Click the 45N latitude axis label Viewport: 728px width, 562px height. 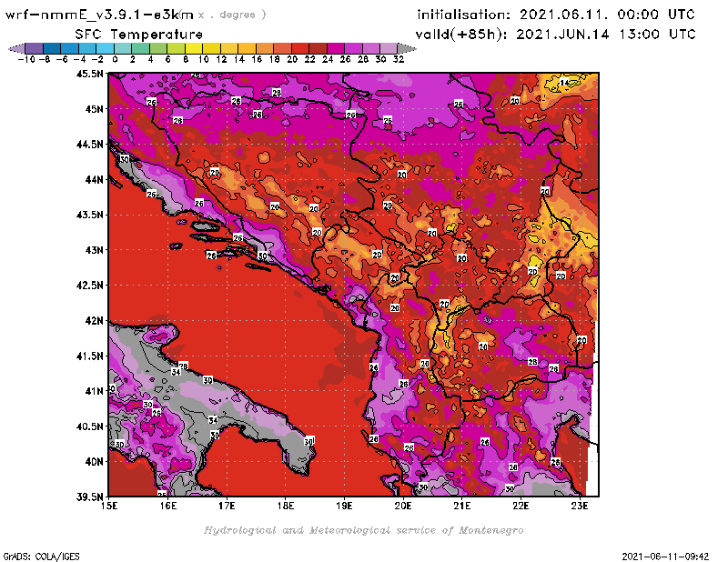click(x=94, y=109)
